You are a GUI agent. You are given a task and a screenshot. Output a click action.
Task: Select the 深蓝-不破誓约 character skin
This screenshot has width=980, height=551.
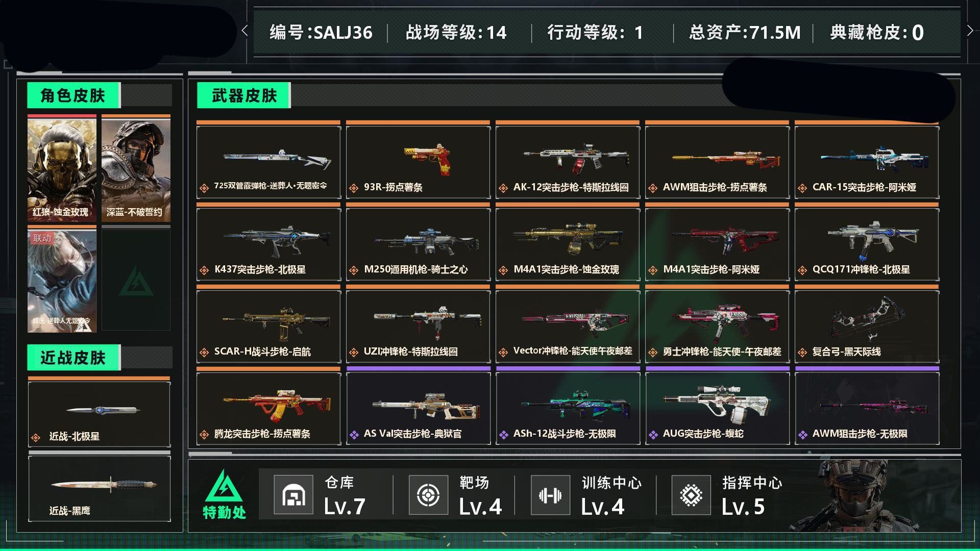pos(136,168)
